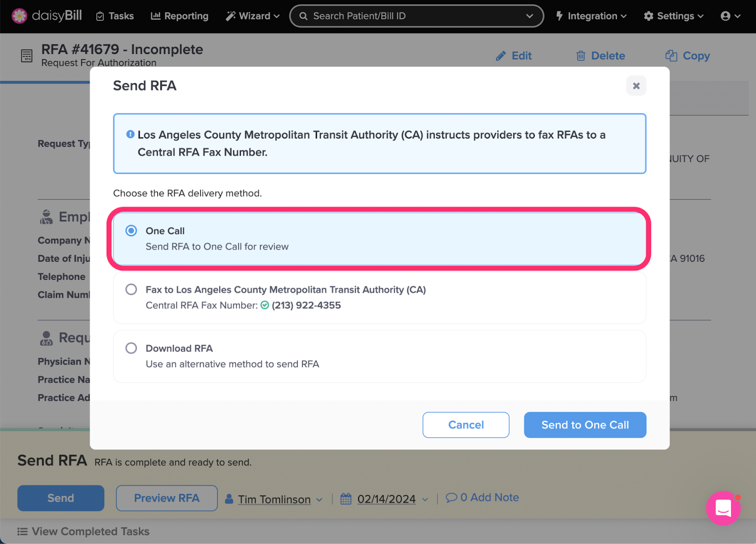Click the Employee section icon
Image resolution: width=756 pixels, height=544 pixels.
[46, 217]
